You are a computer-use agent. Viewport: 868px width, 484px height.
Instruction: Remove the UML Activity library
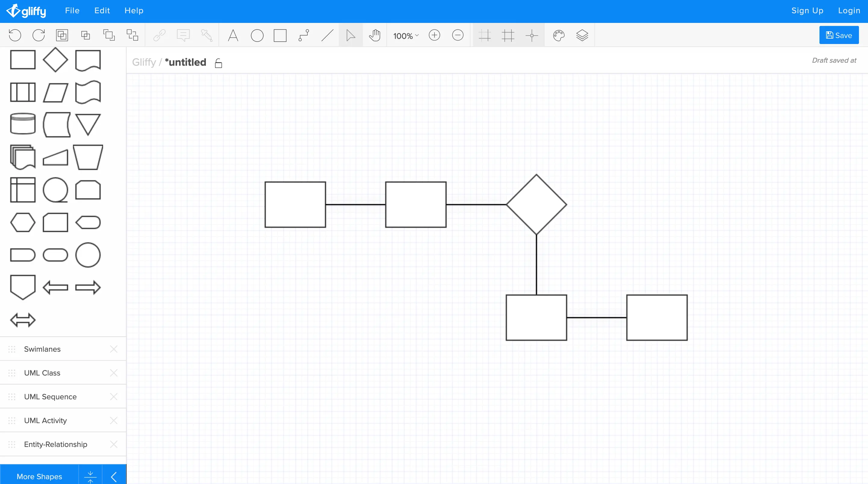tap(114, 421)
